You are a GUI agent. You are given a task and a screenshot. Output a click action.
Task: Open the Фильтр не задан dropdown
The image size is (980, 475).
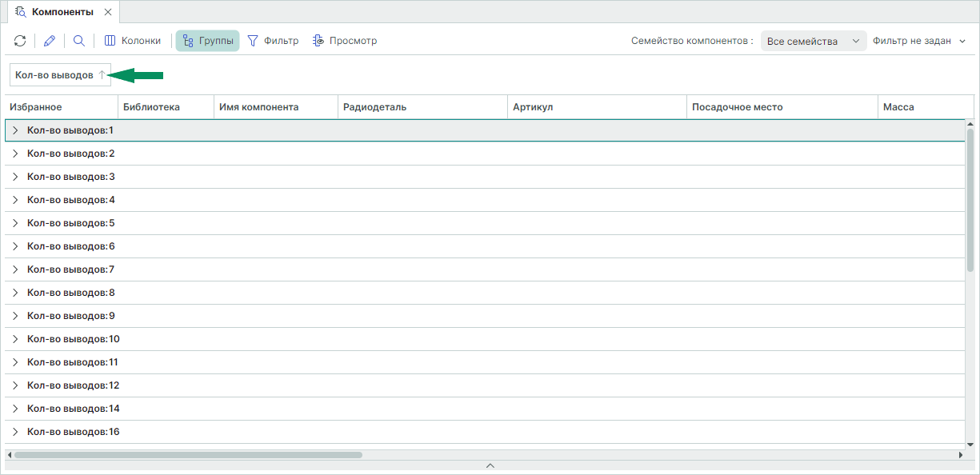(x=919, y=41)
